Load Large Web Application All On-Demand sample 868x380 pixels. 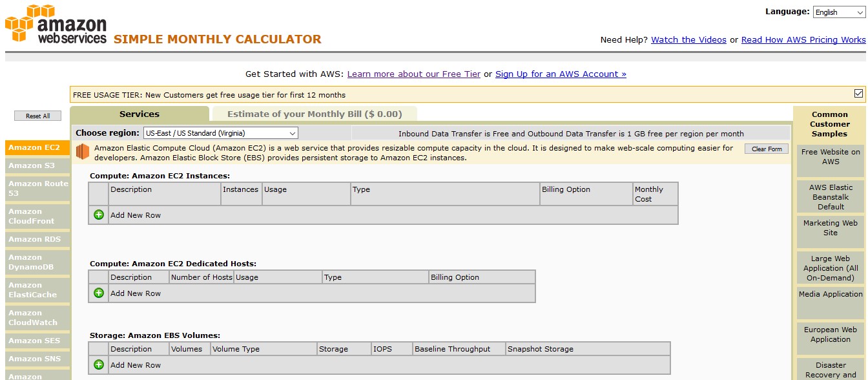coord(831,268)
